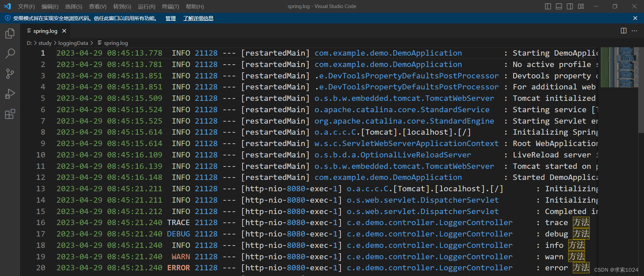Click the WARN level on line 19
This screenshot has width=644, height=276.
tap(181, 257)
